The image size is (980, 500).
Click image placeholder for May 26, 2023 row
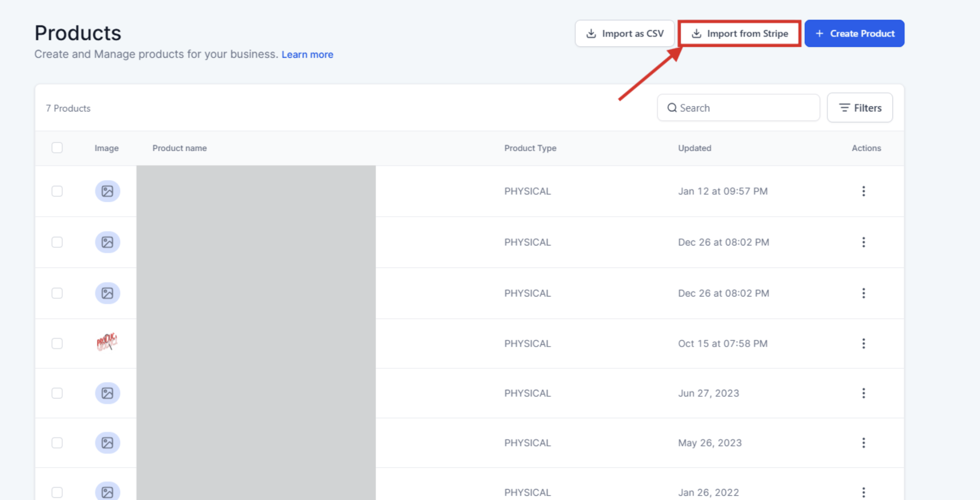pyautogui.click(x=107, y=443)
